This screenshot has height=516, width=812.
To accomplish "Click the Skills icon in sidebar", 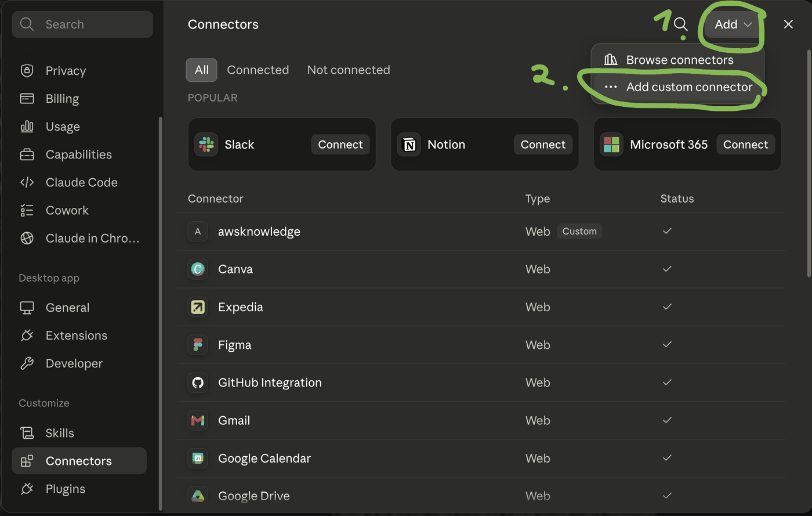I will pyautogui.click(x=27, y=433).
